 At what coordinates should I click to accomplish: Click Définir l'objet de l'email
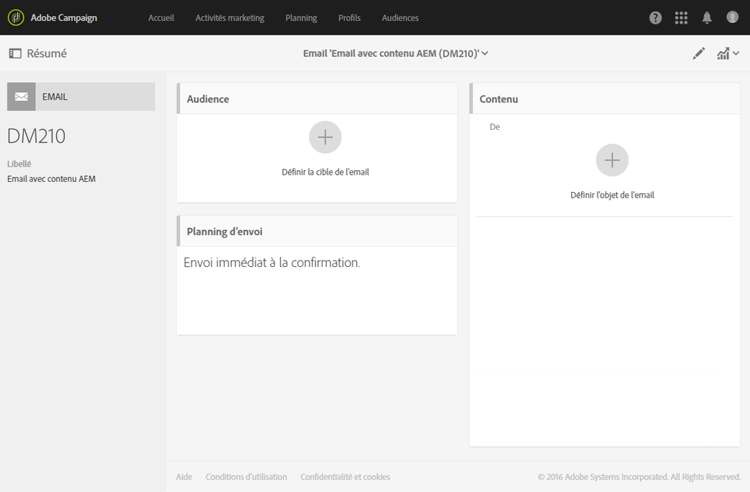[612, 195]
